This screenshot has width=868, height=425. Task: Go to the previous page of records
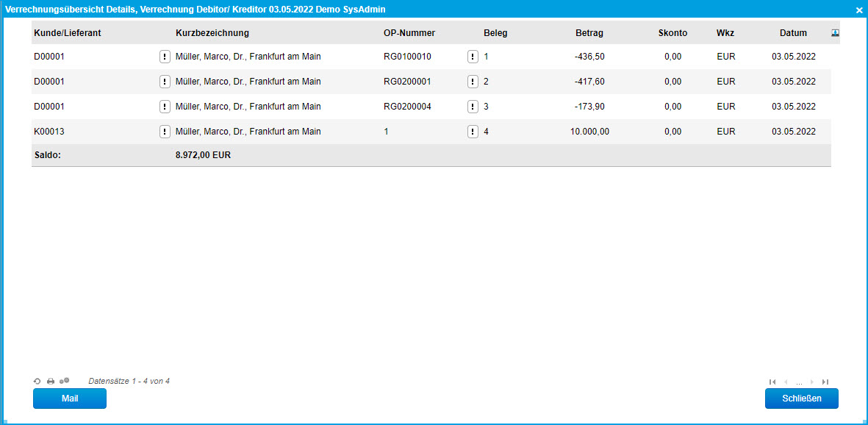click(786, 382)
